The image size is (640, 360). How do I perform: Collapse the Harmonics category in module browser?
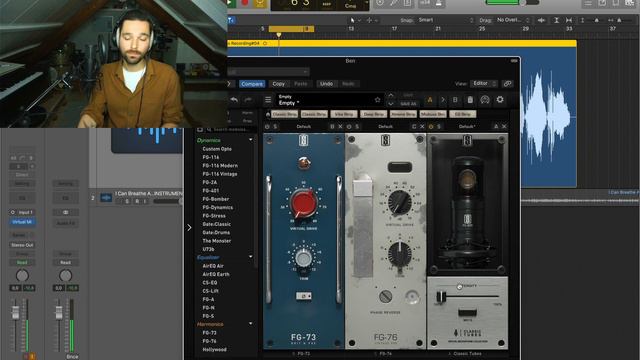[251, 324]
